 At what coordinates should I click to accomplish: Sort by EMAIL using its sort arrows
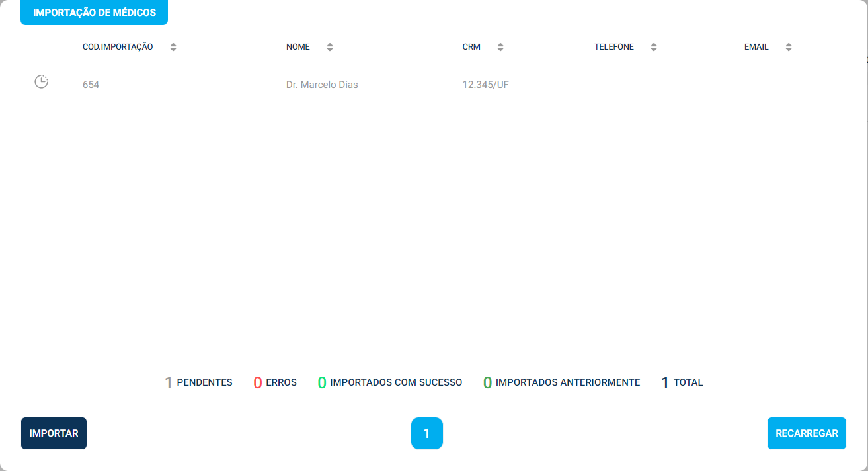click(788, 47)
